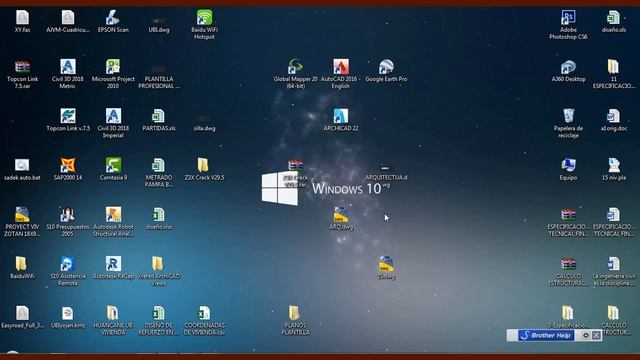Open AIVM-Cuadricu... file
Screen dimensions: 640x360
[68, 18]
